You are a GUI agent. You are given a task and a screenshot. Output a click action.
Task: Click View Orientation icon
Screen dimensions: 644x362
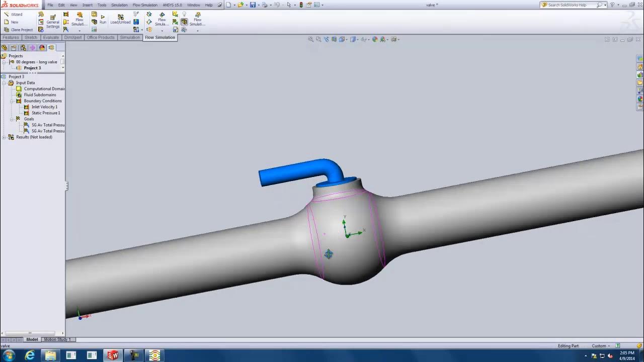tap(342, 39)
